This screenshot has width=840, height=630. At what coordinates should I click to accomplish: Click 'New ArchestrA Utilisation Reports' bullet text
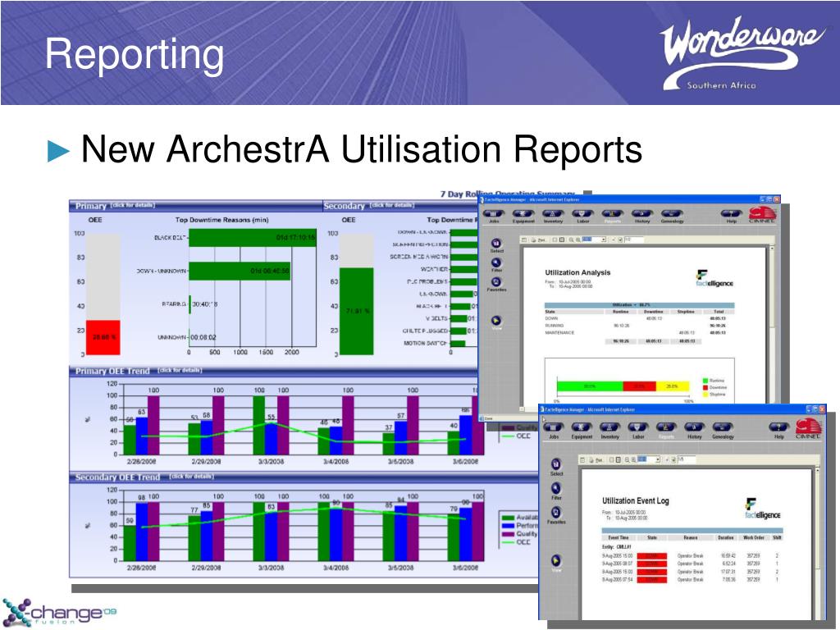(x=362, y=149)
